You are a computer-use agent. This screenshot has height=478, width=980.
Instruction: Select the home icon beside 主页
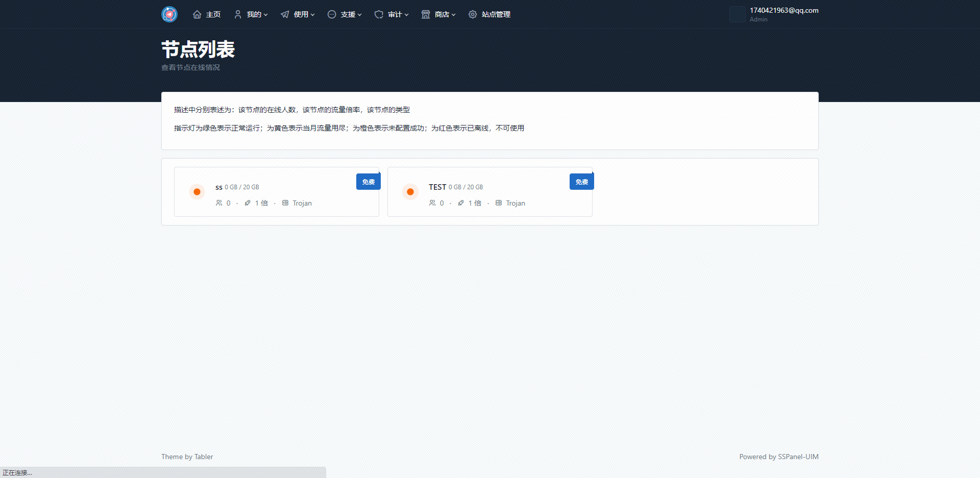coord(198,14)
